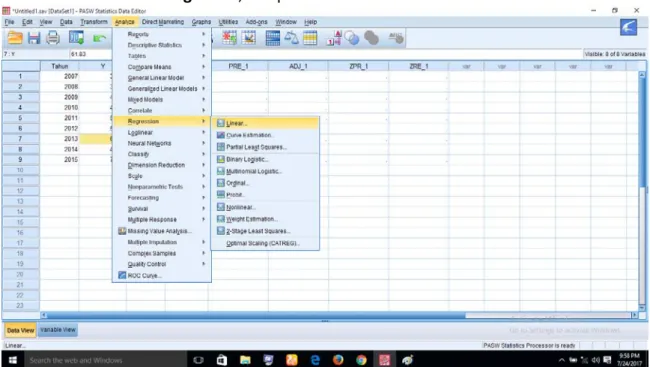Click the Show All Variables icon
Image resolution: width=650 pixels, height=367 pixels.
[371, 38]
